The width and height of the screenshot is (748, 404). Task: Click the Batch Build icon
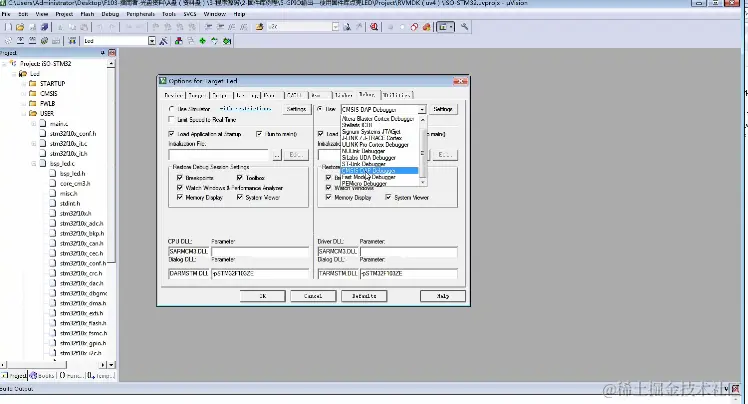[x=44, y=41]
